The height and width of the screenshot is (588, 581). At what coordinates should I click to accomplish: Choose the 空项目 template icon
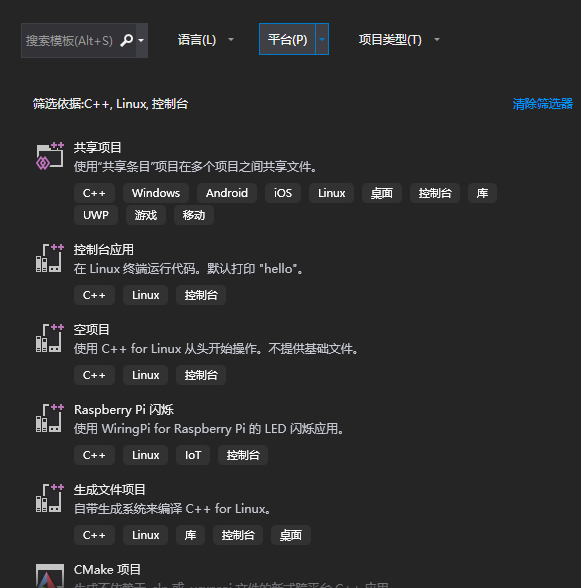pyautogui.click(x=50, y=338)
